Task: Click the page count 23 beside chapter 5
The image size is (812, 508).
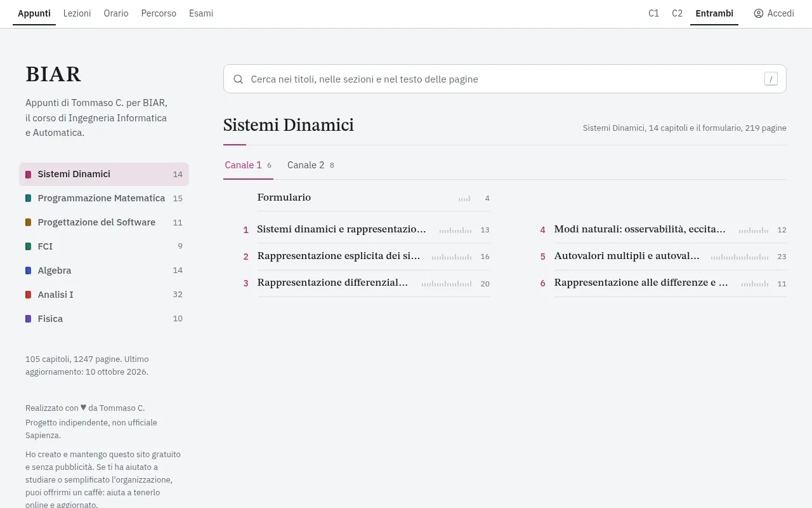Action: pyautogui.click(x=782, y=257)
